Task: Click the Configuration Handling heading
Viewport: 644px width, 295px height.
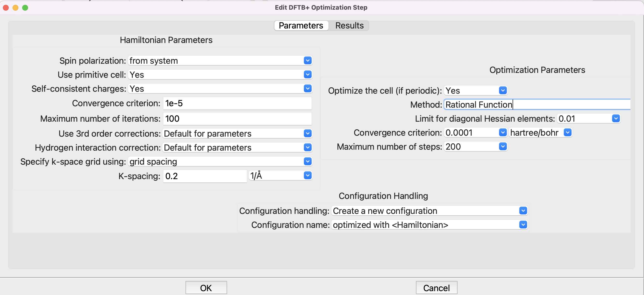Action: point(383,196)
